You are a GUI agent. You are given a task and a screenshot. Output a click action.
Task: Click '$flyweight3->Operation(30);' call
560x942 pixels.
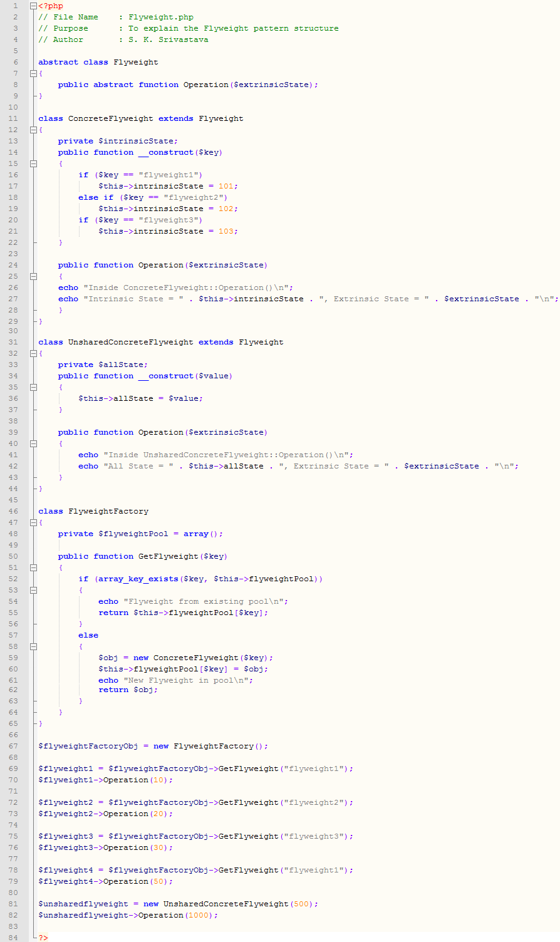click(106, 847)
